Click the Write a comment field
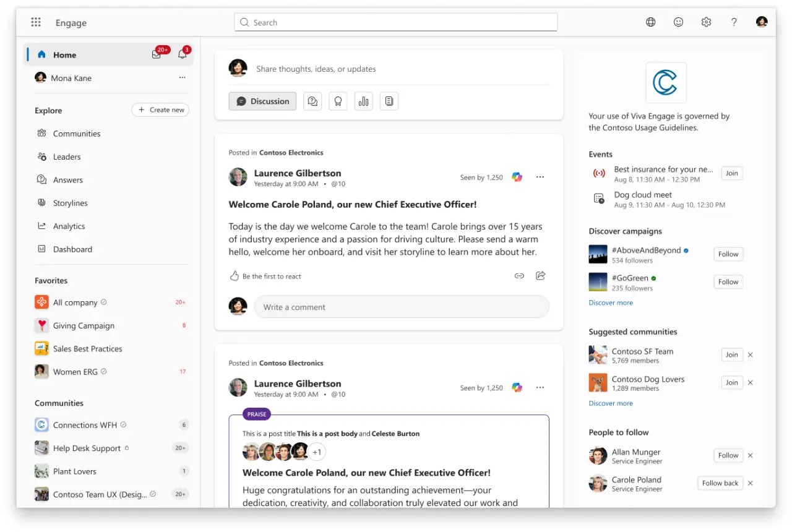 tap(402, 307)
